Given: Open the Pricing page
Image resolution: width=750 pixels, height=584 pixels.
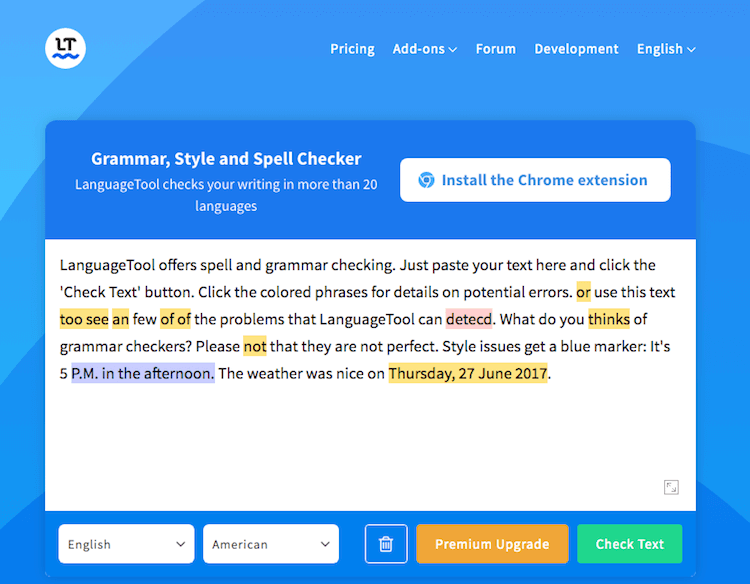Looking at the screenshot, I should tap(353, 49).
